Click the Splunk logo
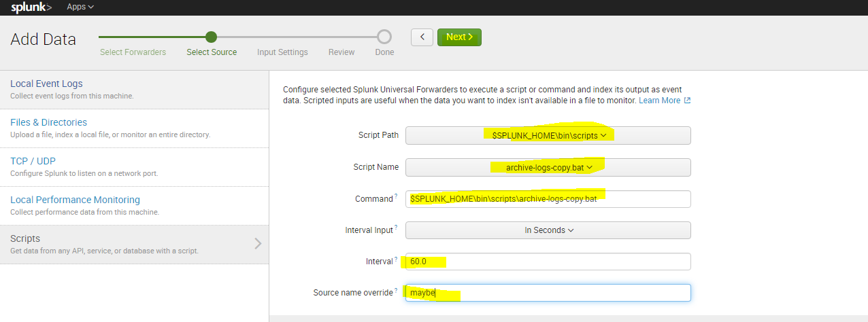 click(31, 7)
